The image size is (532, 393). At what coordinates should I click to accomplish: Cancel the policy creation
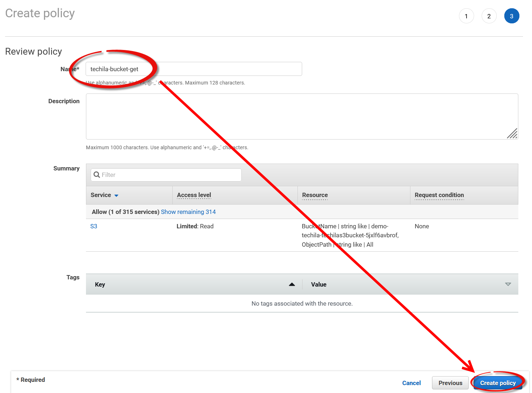pyautogui.click(x=411, y=383)
